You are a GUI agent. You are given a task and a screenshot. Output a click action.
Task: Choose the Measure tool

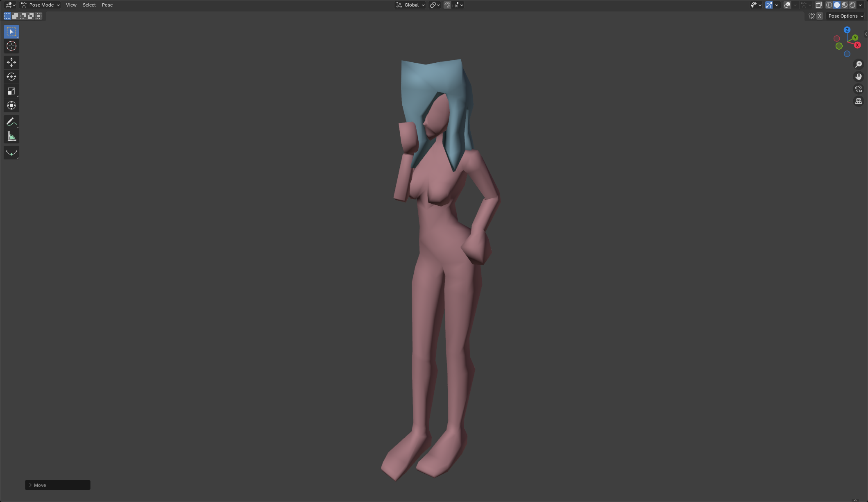click(11, 136)
